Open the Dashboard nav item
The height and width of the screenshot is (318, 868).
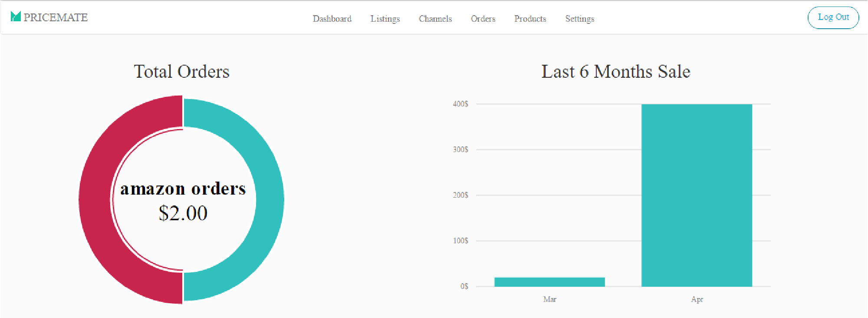pyautogui.click(x=332, y=19)
